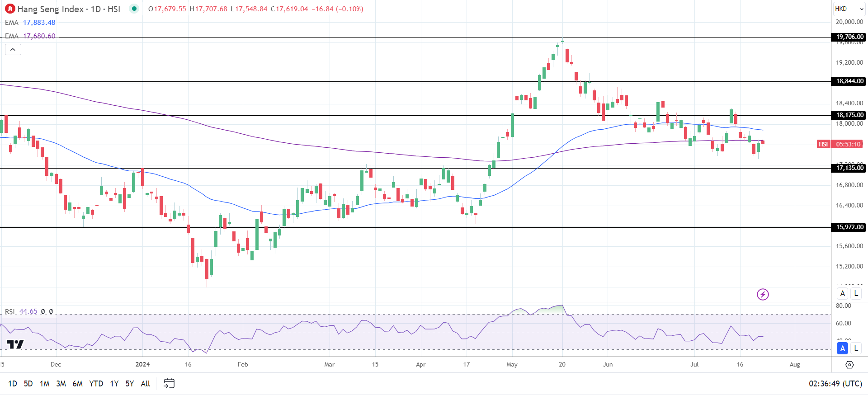Click the green market status dot

click(134, 9)
